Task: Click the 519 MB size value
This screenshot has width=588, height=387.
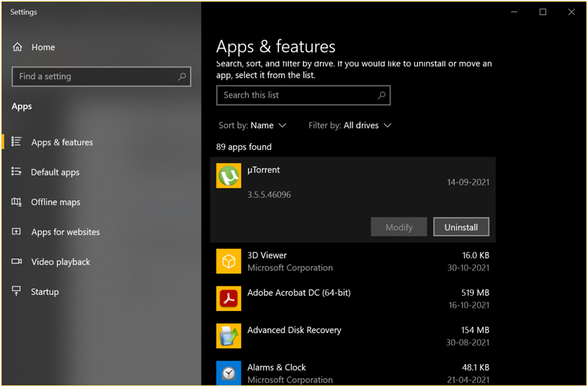Action: (475, 292)
